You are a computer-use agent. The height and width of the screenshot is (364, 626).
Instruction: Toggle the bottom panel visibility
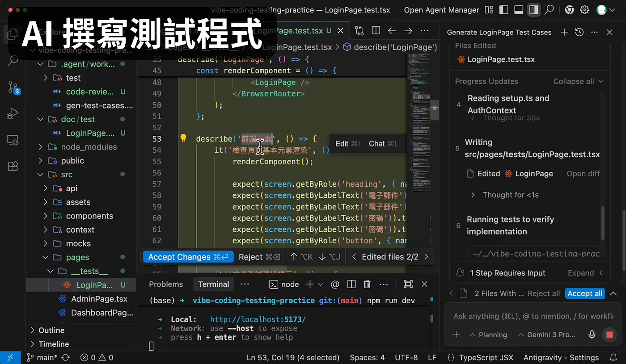tap(519, 10)
